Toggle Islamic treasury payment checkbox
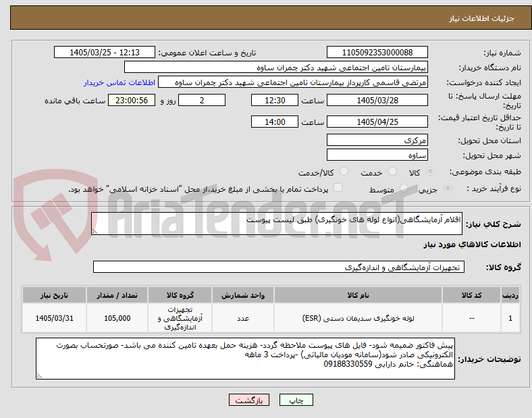 tap(338, 188)
